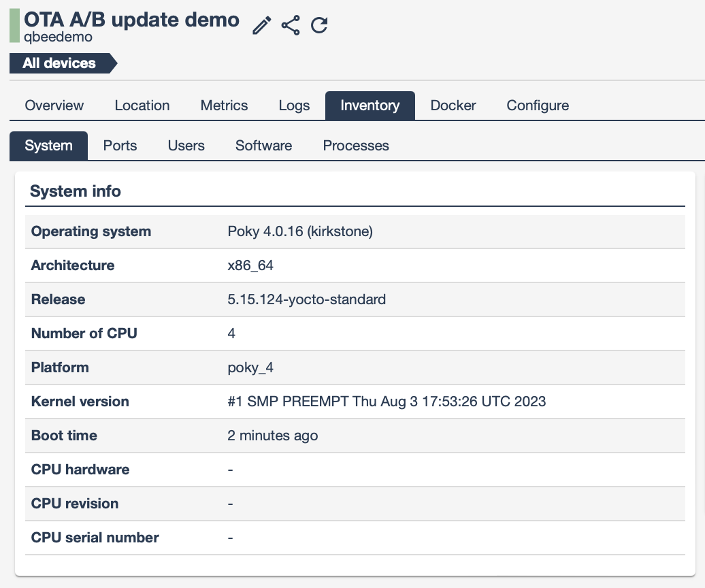
Task: Switch to the Overview tab
Action: point(54,105)
